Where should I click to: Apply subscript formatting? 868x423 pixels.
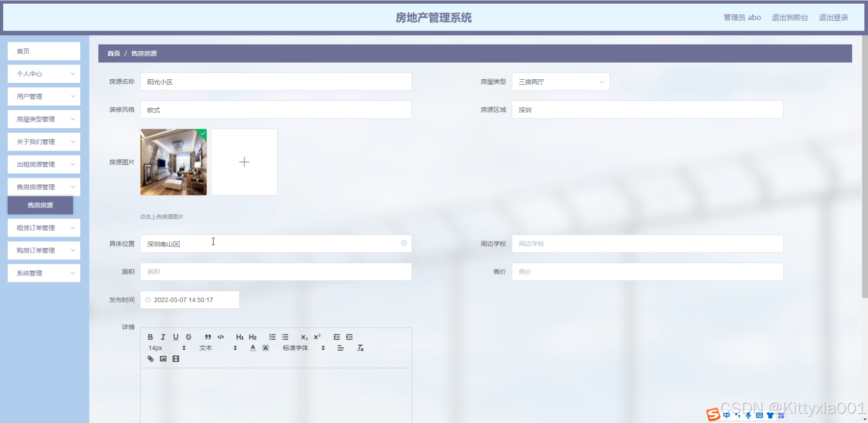pos(304,337)
